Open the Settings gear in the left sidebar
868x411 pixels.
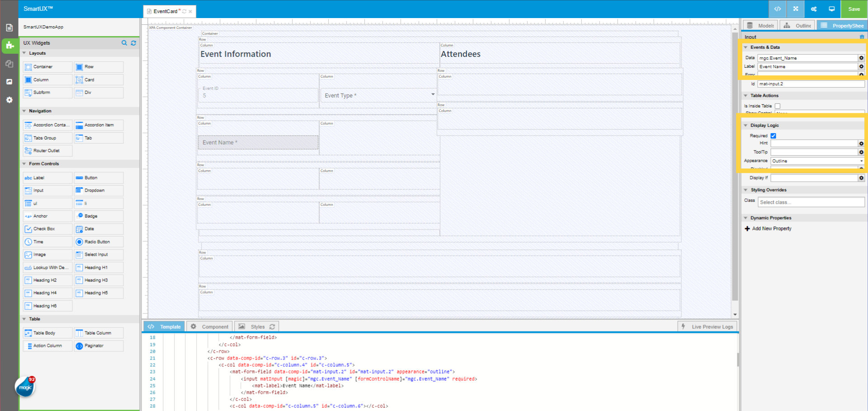9,100
